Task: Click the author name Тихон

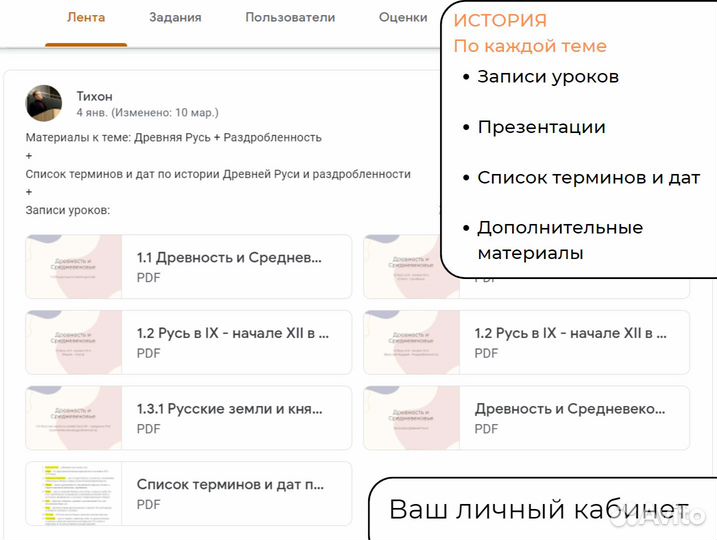Action: click(x=94, y=96)
